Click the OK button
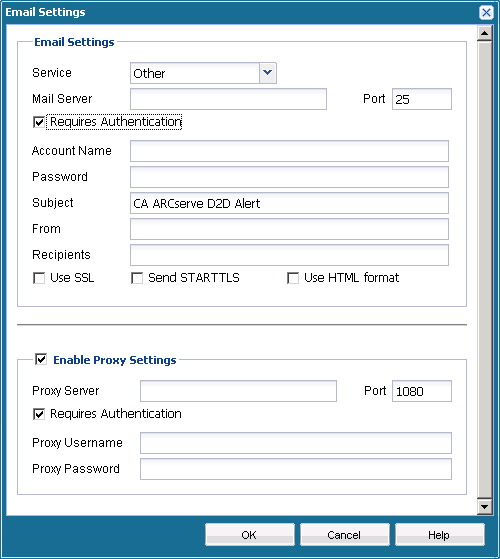Viewport: 500px width, 559px height. [249, 535]
